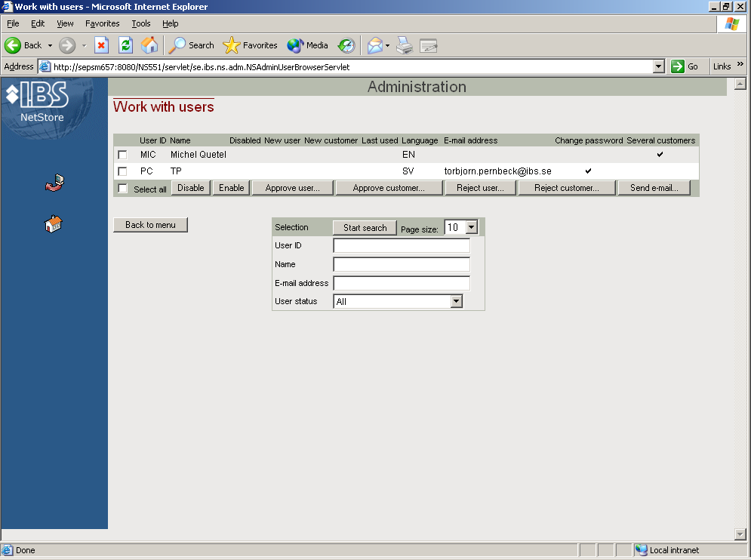
Task: Expand the address bar URL dropdown
Action: [658, 66]
